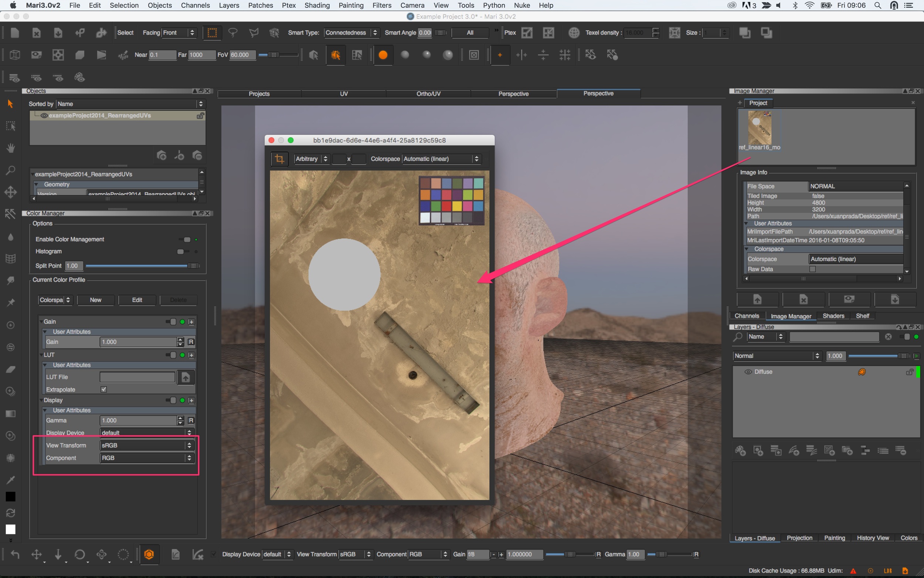The height and width of the screenshot is (578, 924).
Task: Click the New color profile button
Action: coord(95,300)
